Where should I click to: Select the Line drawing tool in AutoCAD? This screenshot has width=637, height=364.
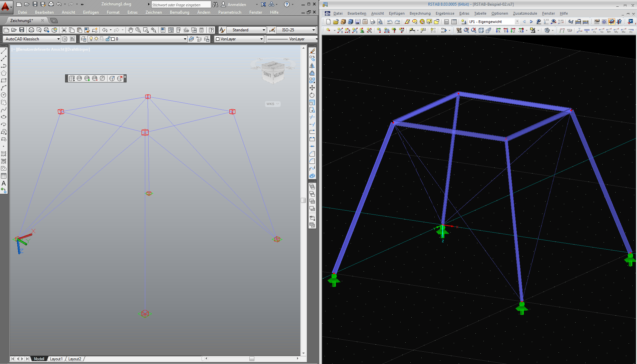(x=4, y=51)
